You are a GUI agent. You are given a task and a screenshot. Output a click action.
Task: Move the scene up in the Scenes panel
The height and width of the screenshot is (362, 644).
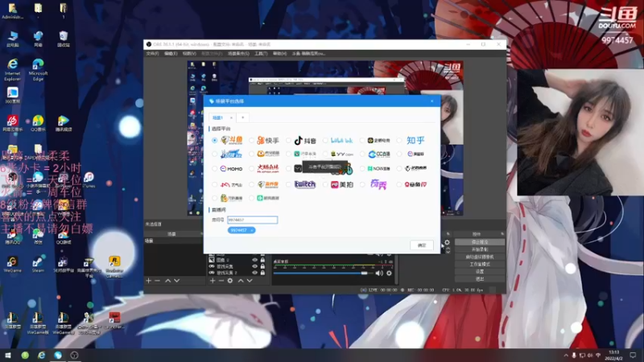(167, 281)
